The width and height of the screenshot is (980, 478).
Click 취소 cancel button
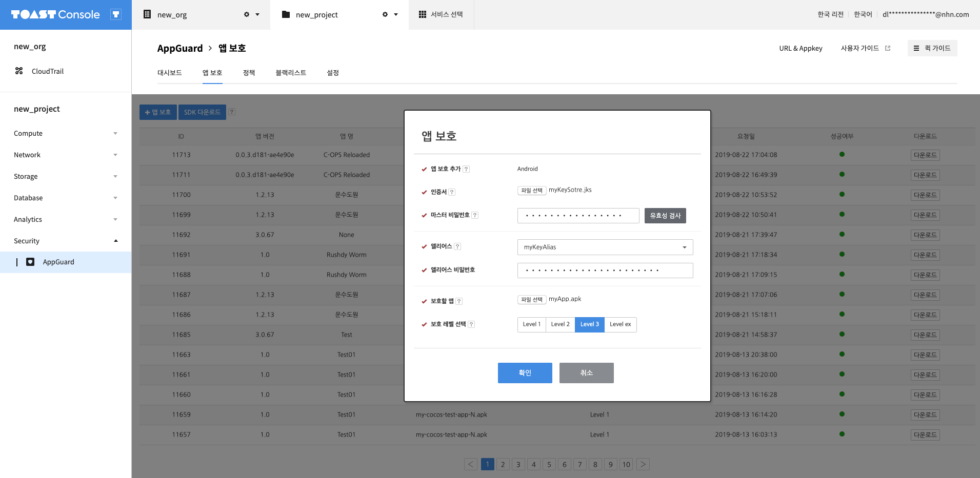587,373
